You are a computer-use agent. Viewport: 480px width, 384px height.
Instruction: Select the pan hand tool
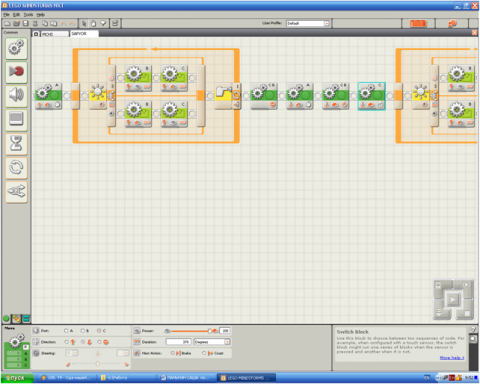point(94,23)
